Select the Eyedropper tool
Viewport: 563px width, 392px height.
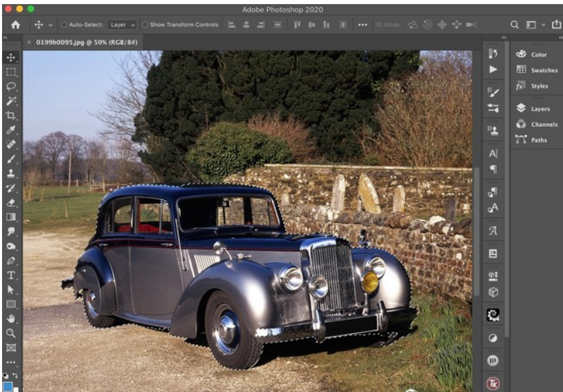coord(11,130)
